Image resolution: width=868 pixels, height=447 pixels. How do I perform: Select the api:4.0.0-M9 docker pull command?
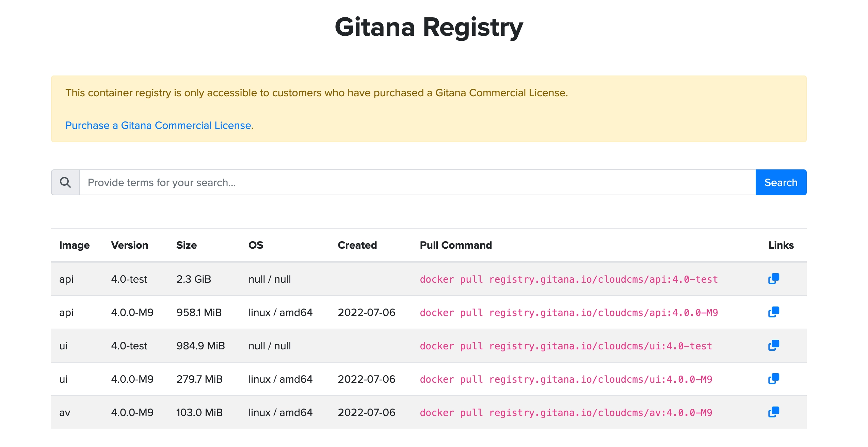click(568, 313)
